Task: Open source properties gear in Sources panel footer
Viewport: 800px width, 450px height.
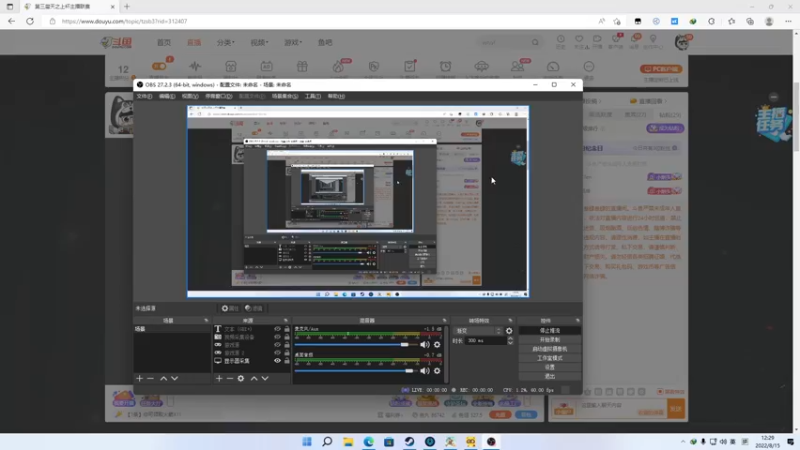Action: [241, 379]
